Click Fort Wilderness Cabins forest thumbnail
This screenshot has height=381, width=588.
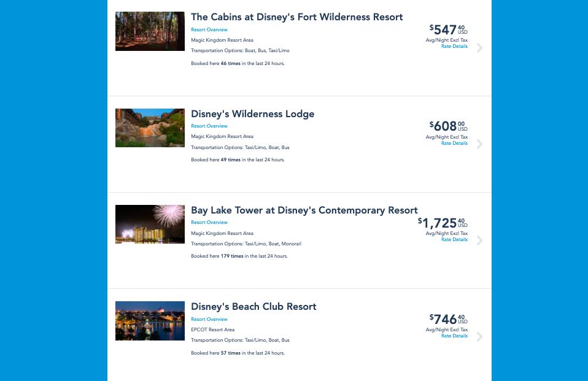[x=150, y=31]
